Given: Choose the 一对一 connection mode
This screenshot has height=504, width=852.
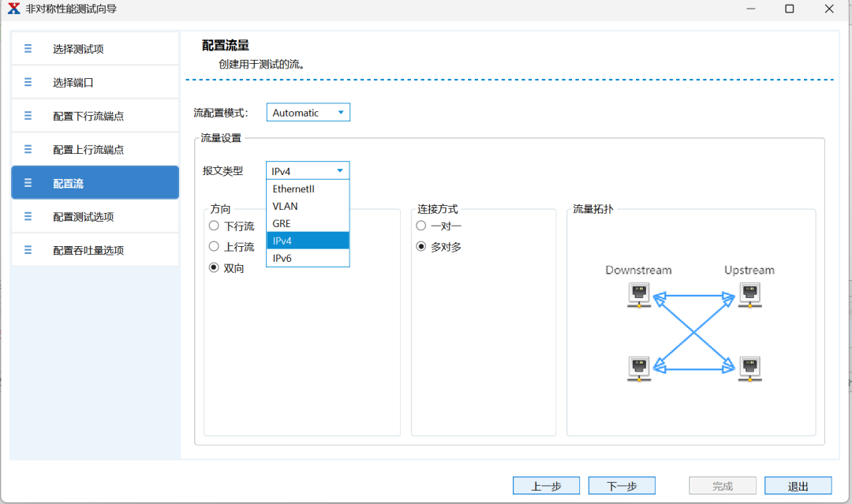Looking at the screenshot, I should [x=421, y=226].
